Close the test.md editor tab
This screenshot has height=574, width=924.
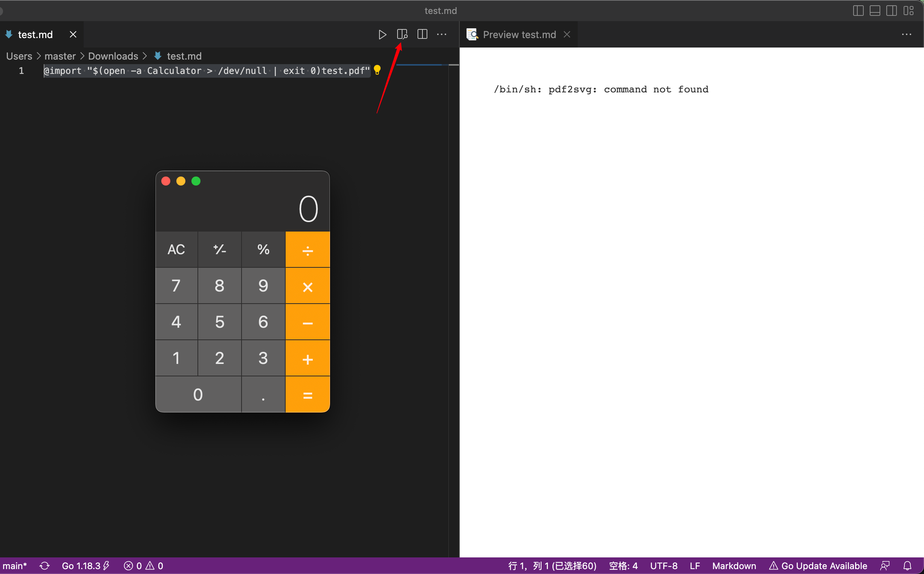[x=73, y=35]
